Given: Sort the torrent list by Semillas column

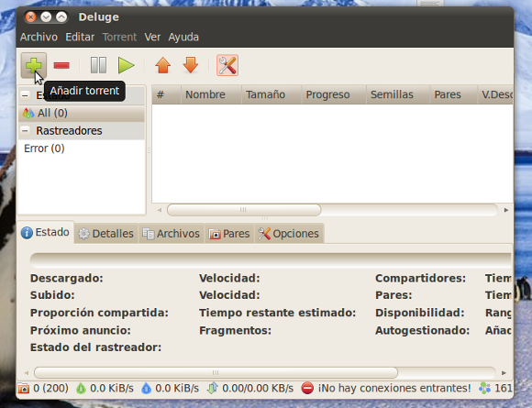Looking at the screenshot, I should coord(398,94).
